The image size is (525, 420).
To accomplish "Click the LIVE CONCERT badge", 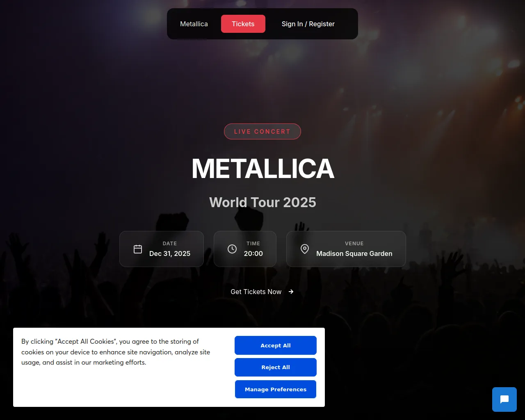I will click(x=262, y=131).
